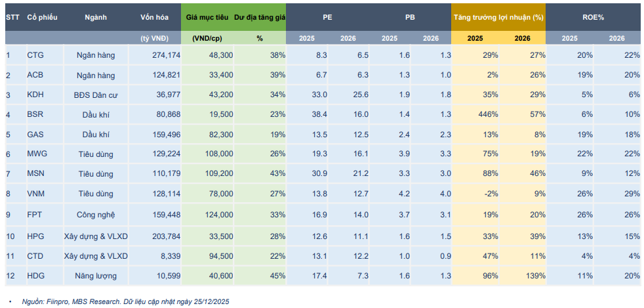Click the FPT ticker cell

[34, 214]
